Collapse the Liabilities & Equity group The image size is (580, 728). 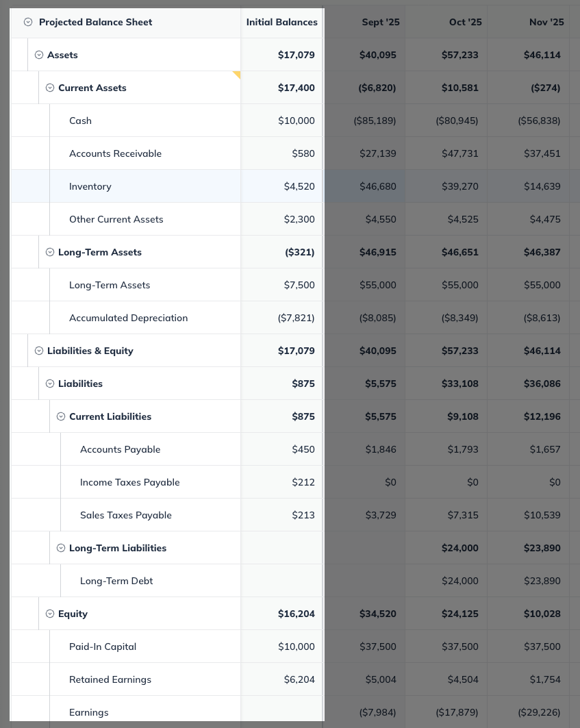coord(39,351)
